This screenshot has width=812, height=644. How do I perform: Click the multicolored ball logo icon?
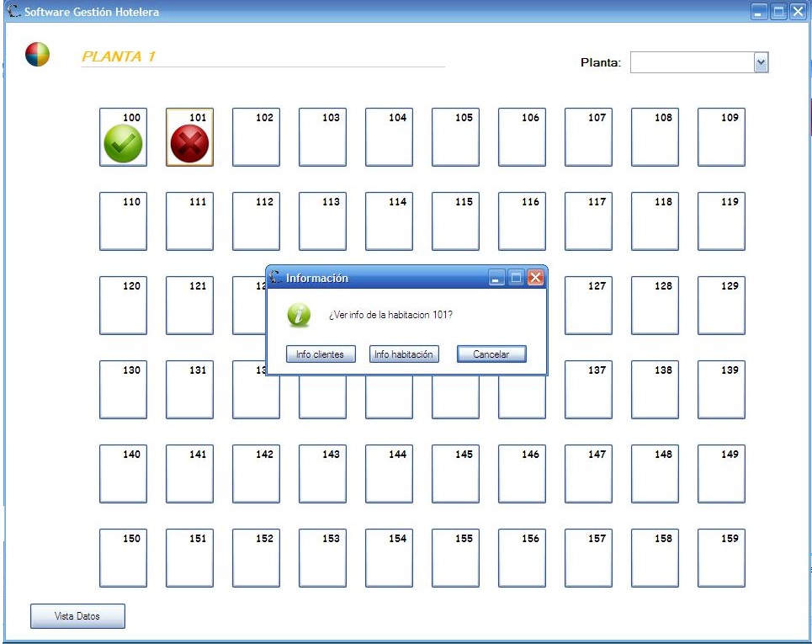pyautogui.click(x=37, y=55)
